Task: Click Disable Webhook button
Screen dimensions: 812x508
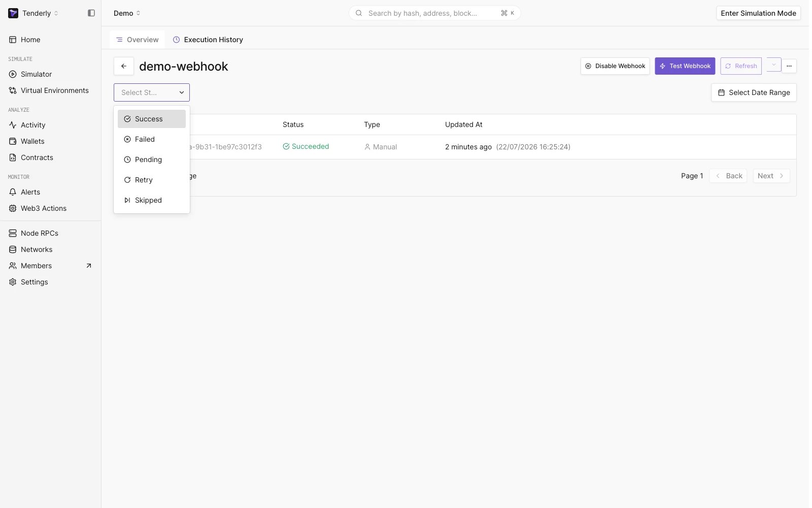Action: (x=615, y=66)
